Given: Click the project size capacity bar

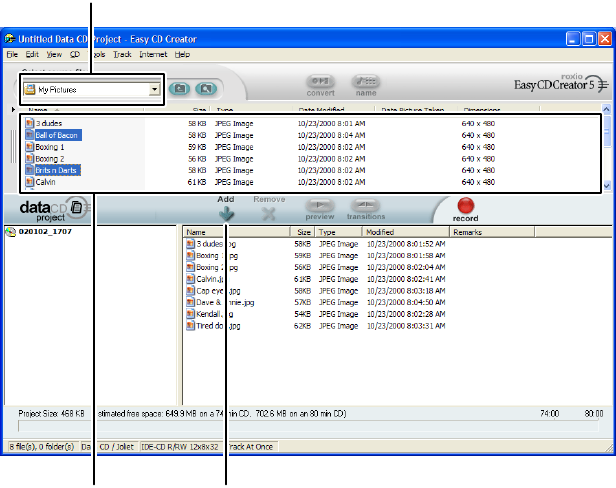Looking at the screenshot, I should [x=308, y=426].
